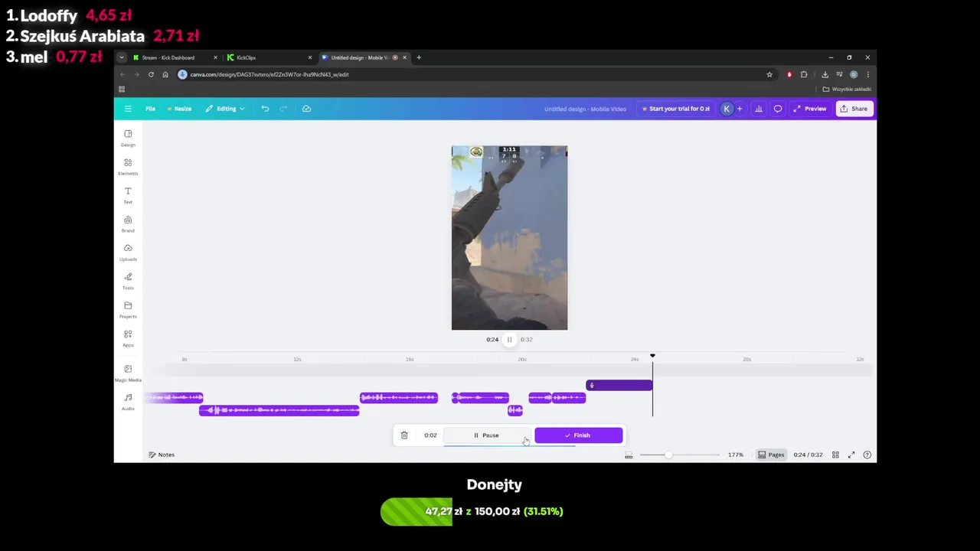Click the 0:24 / 0:32 duration readout
The image size is (980, 551).
pyautogui.click(x=808, y=455)
